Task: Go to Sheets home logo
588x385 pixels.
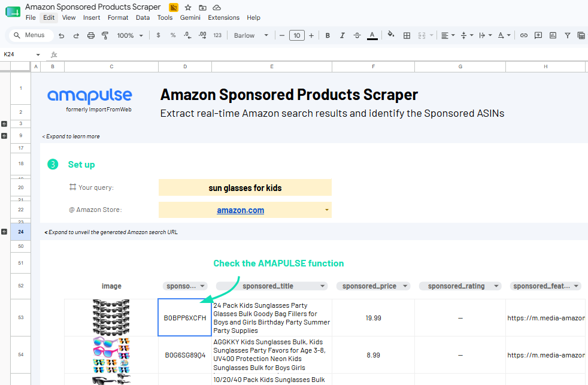Action: click(x=13, y=12)
